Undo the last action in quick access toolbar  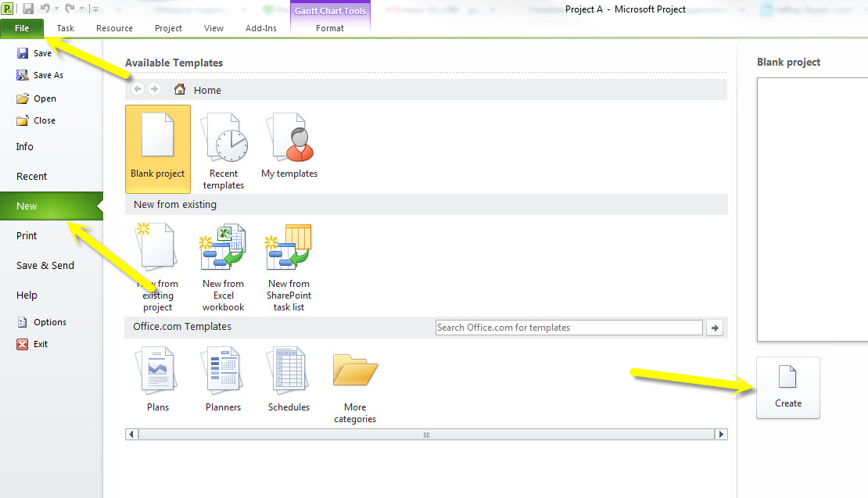(x=45, y=9)
